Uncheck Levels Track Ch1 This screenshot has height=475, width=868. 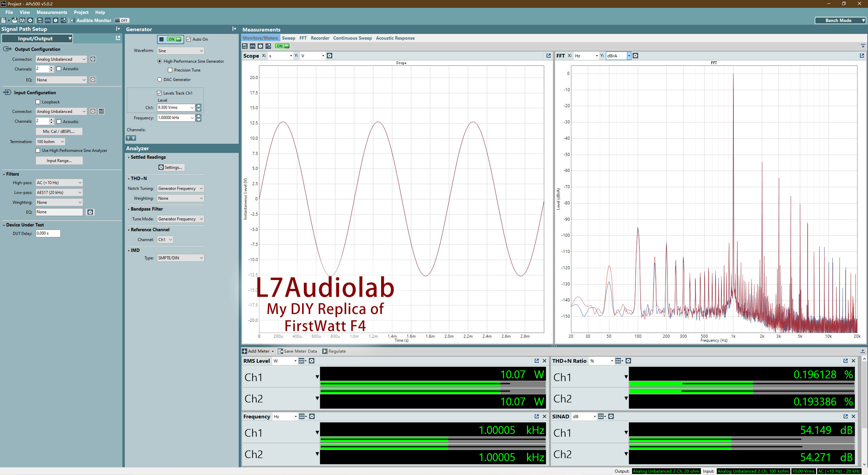tap(159, 93)
